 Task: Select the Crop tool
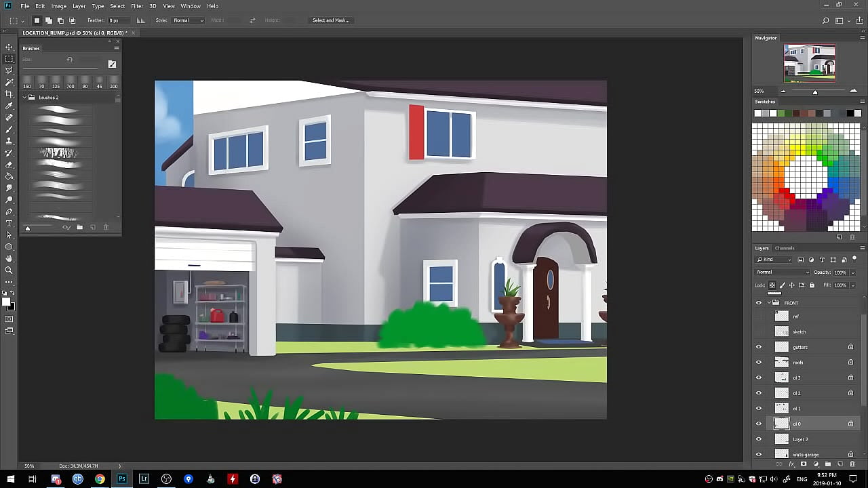(x=9, y=94)
